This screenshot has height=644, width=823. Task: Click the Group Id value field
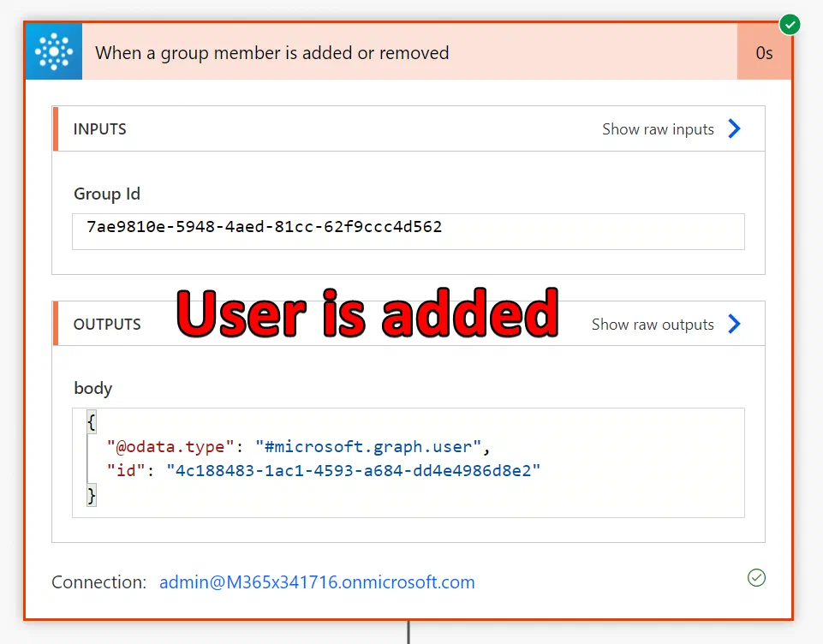pyautogui.click(x=409, y=231)
